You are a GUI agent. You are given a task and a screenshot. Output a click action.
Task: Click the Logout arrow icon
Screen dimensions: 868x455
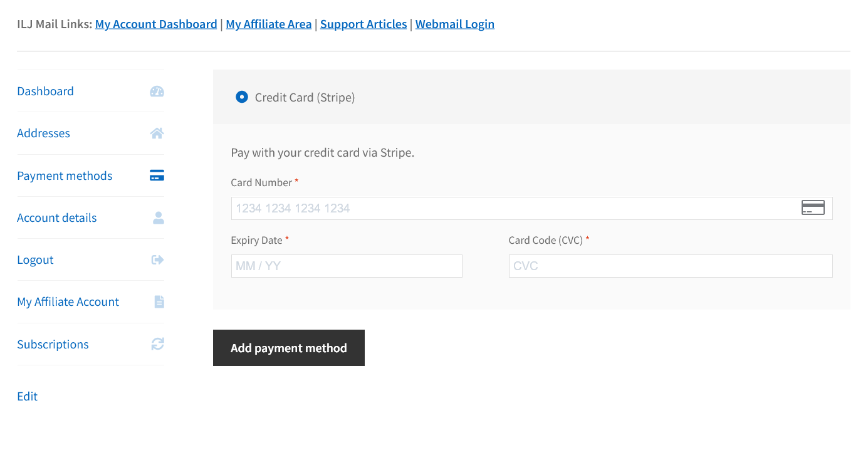coord(157,260)
